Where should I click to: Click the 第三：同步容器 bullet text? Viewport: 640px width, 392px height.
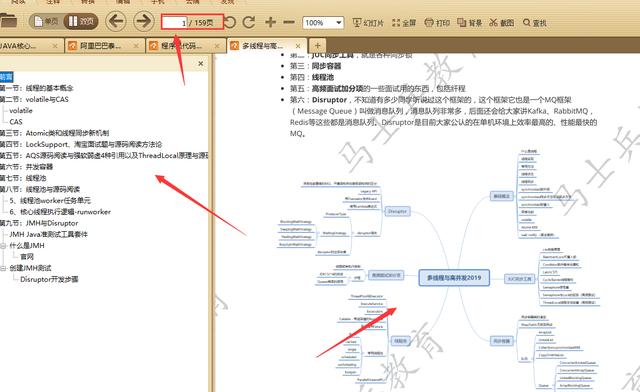pos(316,66)
